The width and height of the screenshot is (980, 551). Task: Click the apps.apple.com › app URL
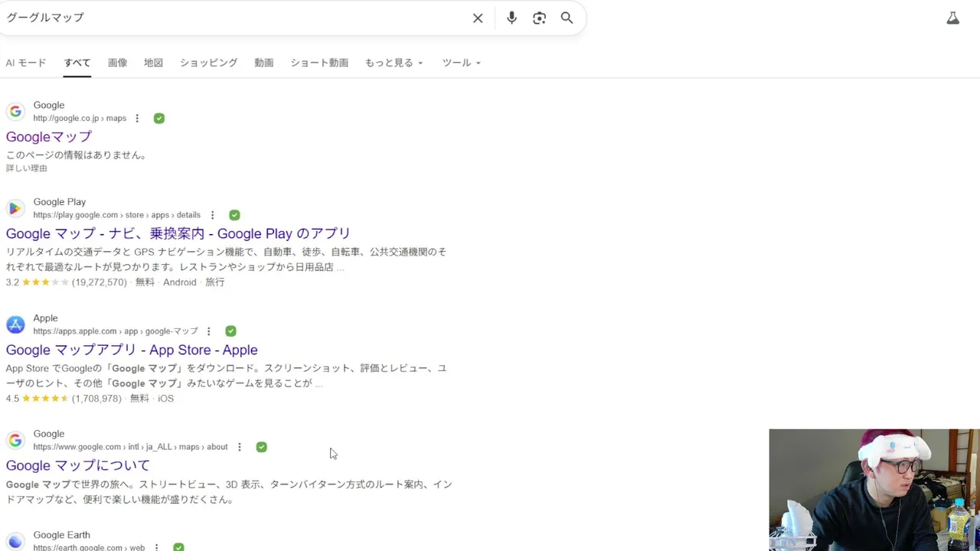coord(116,331)
